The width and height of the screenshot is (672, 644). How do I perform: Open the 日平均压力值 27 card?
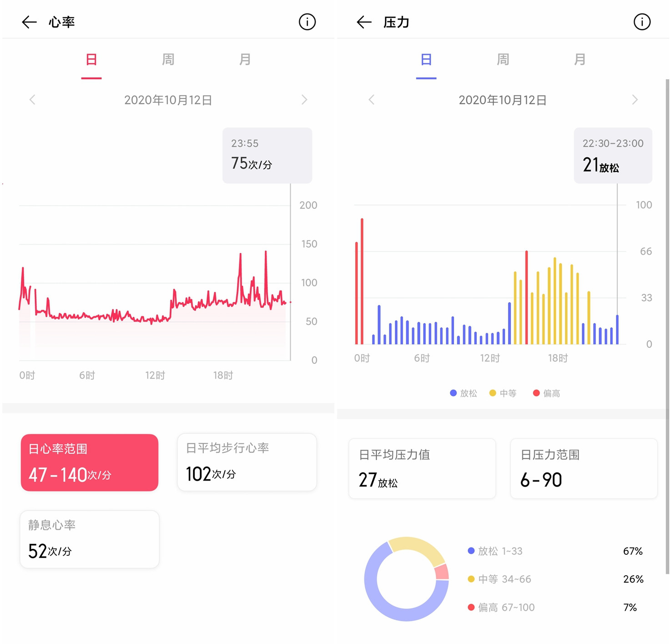click(422, 468)
